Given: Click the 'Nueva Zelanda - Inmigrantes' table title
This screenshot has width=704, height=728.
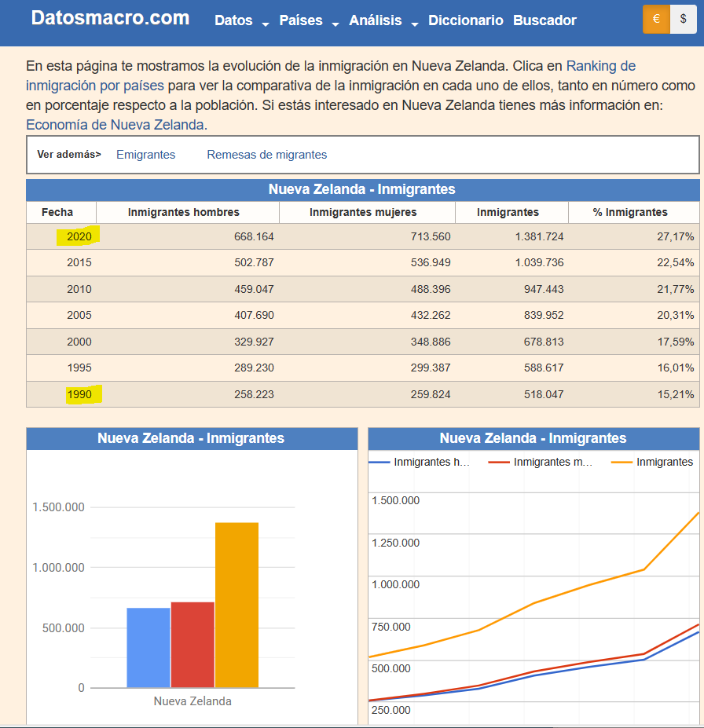Looking at the screenshot, I should [x=361, y=189].
